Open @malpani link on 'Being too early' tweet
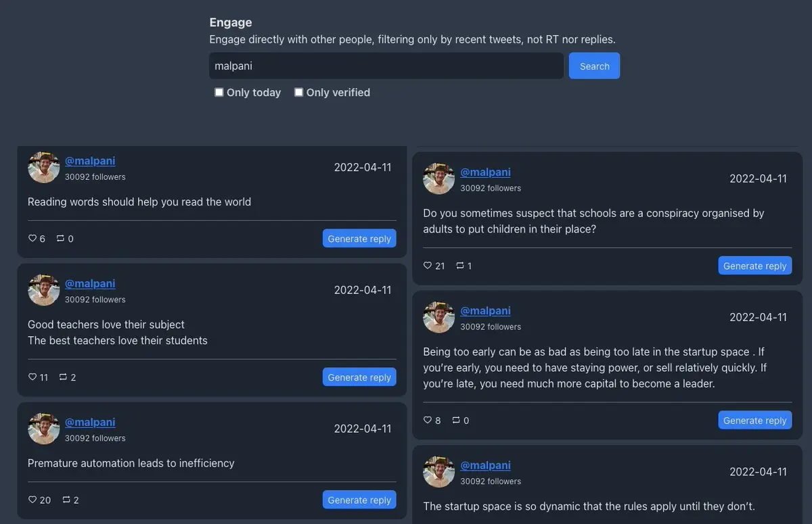 click(x=485, y=310)
